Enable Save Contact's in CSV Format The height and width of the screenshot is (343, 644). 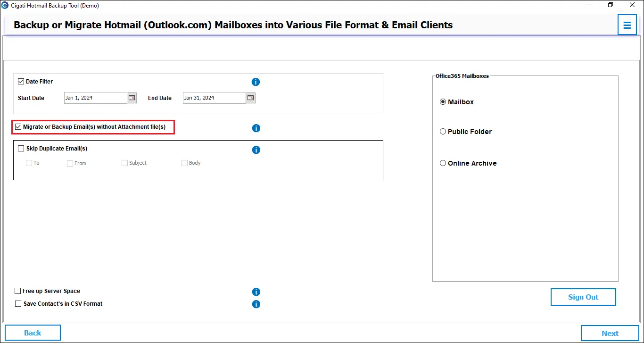(x=18, y=304)
